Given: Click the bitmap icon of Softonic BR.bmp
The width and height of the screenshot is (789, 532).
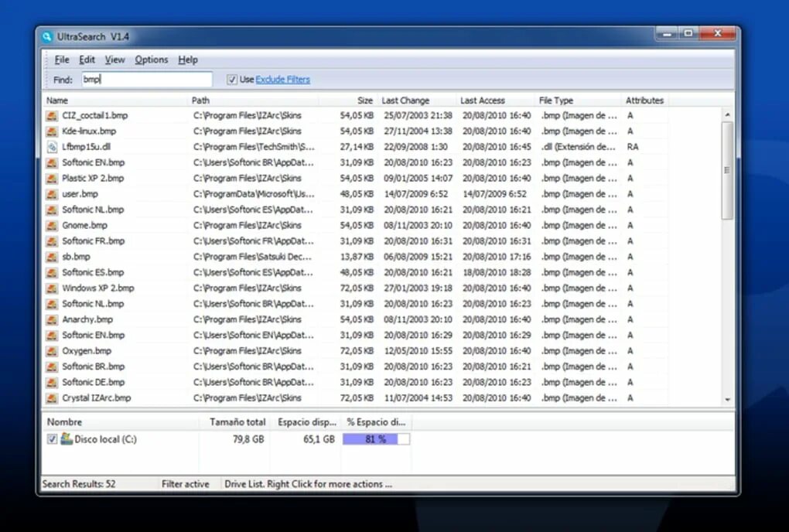Looking at the screenshot, I should [51, 367].
